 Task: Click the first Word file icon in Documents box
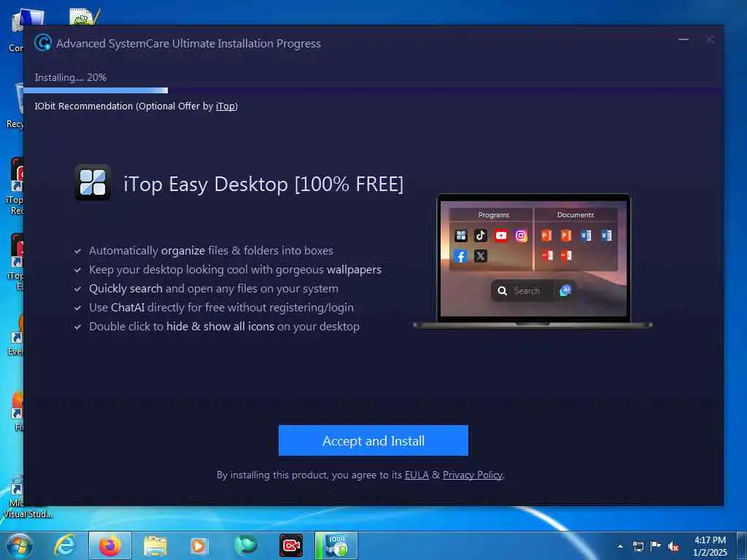tap(587, 236)
